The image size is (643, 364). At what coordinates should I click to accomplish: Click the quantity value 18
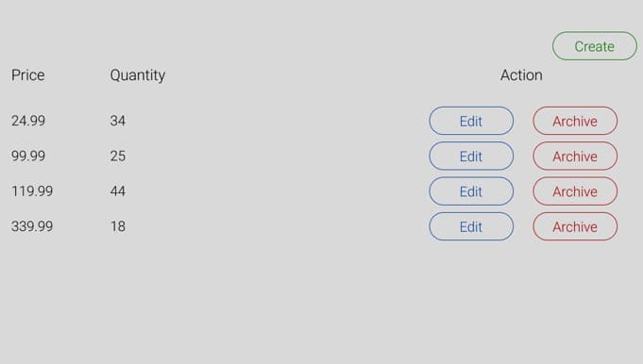[118, 226]
